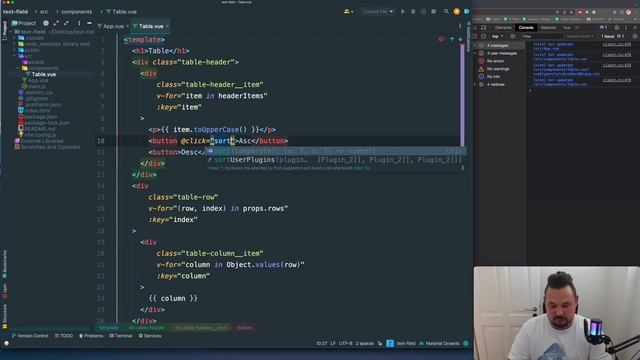Viewport: 640px width, 360px height.
Task: Expand the .vscode folder in Project tree
Action: pyautogui.click(x=15, y=38)
